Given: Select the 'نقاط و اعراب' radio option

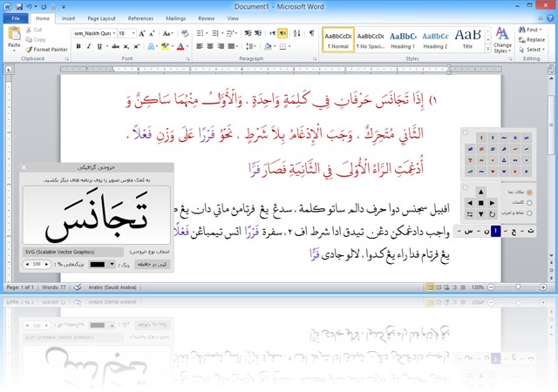Looking at the screenshot, I should pyautogui.click(x=531, y=213).
